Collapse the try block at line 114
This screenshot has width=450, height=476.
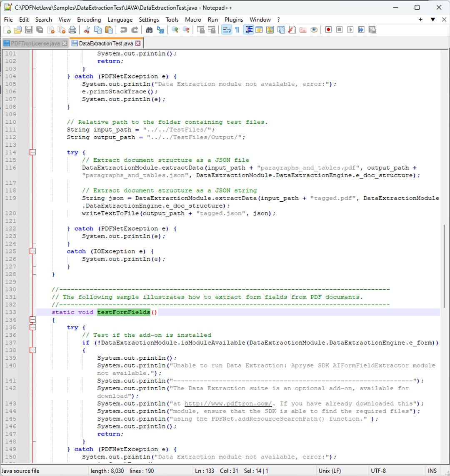pyautogui.click(x=32, y=152)
